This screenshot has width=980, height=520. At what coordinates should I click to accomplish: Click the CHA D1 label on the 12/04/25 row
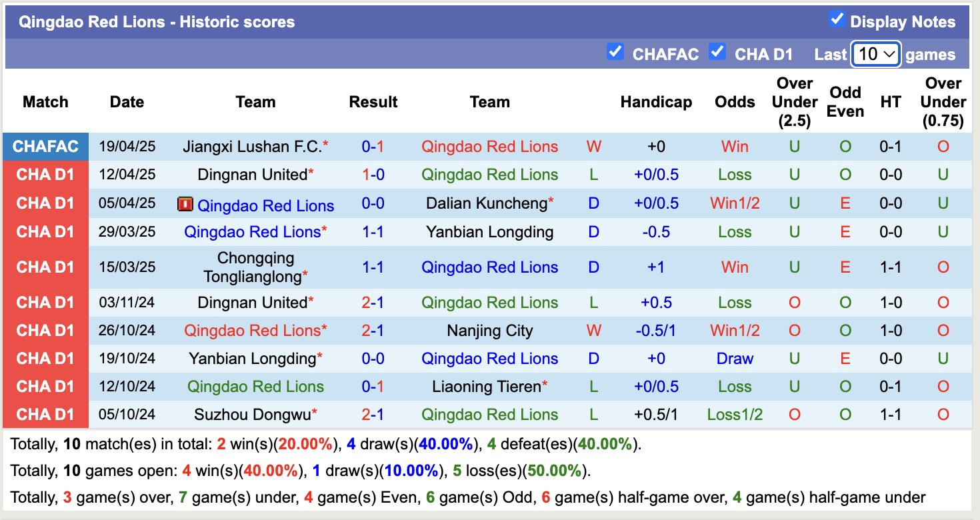tap(45, 174)
